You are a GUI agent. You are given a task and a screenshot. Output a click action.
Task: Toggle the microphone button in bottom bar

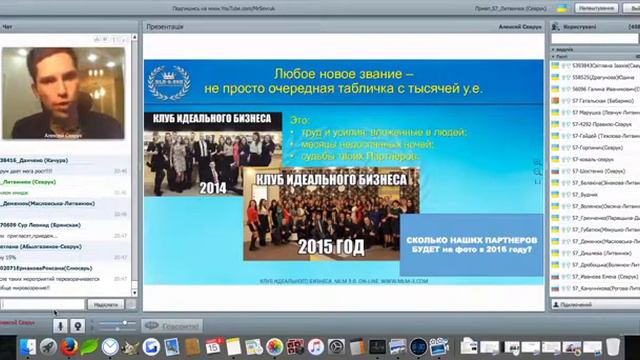(x=60, y=326)
